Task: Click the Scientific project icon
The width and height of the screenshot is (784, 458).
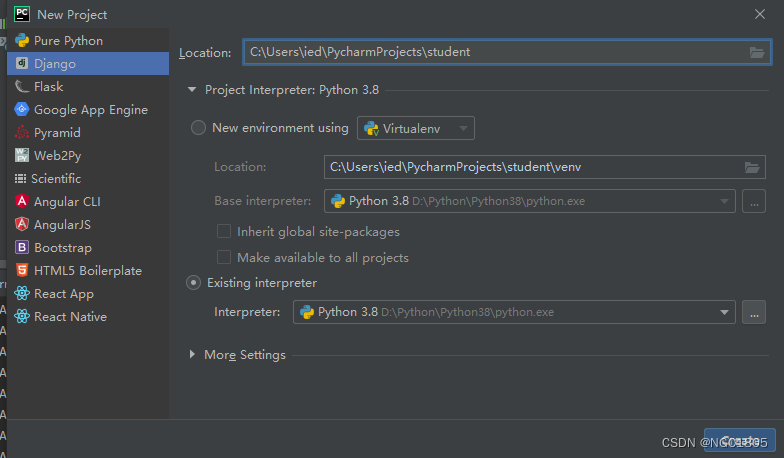Action: click(20, 178)
